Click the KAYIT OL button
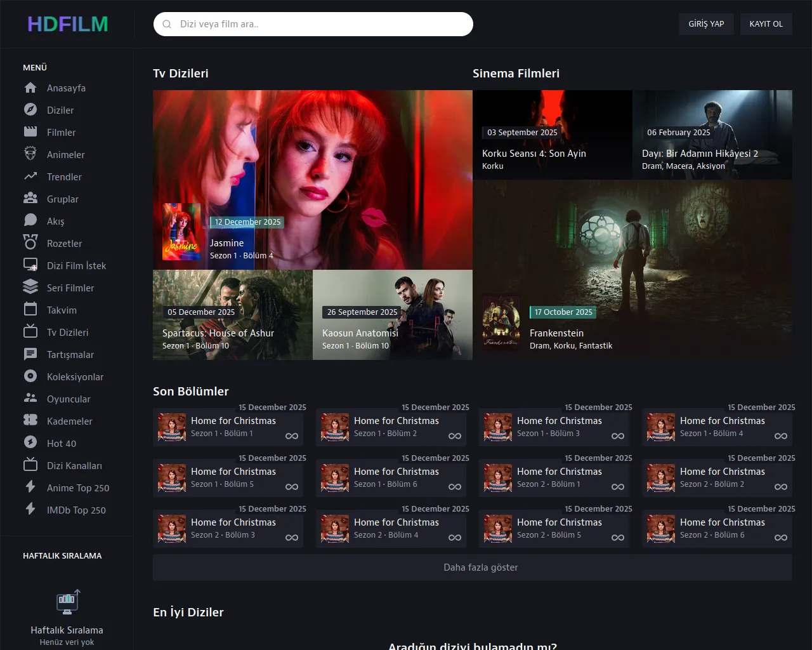Screen dimensions: 812x650 (x=766, y=24)
